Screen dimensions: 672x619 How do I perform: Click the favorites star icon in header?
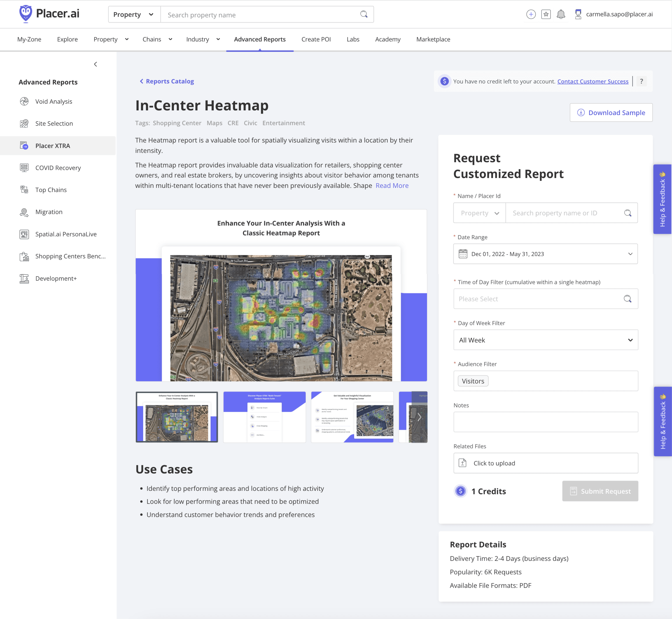pos(546,14)
